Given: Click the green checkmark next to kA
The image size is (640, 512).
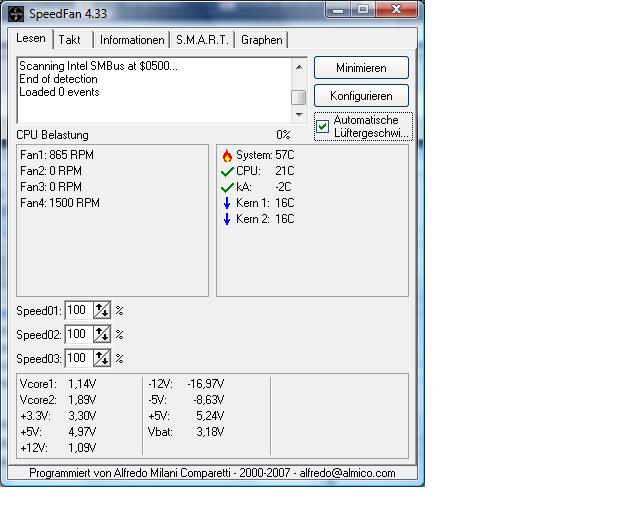Looking at the screenshot, I should tap(227, 187).
